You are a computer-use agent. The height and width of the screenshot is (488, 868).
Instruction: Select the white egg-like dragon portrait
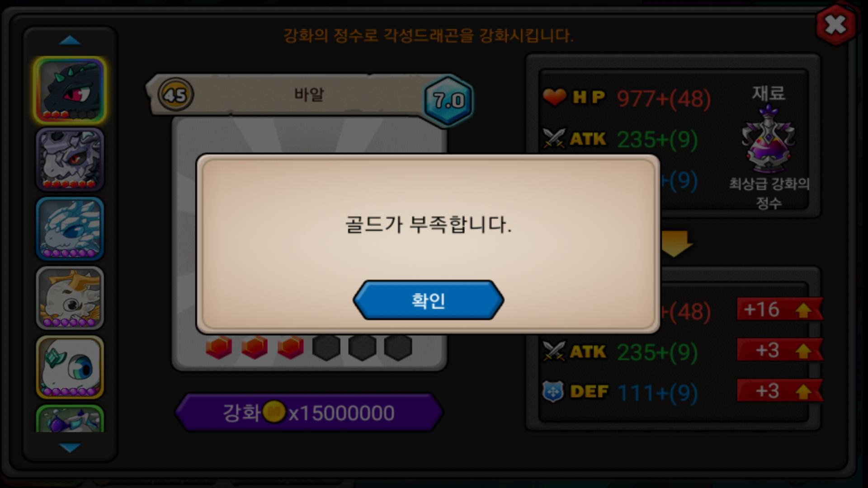click(x=70, y=367)
